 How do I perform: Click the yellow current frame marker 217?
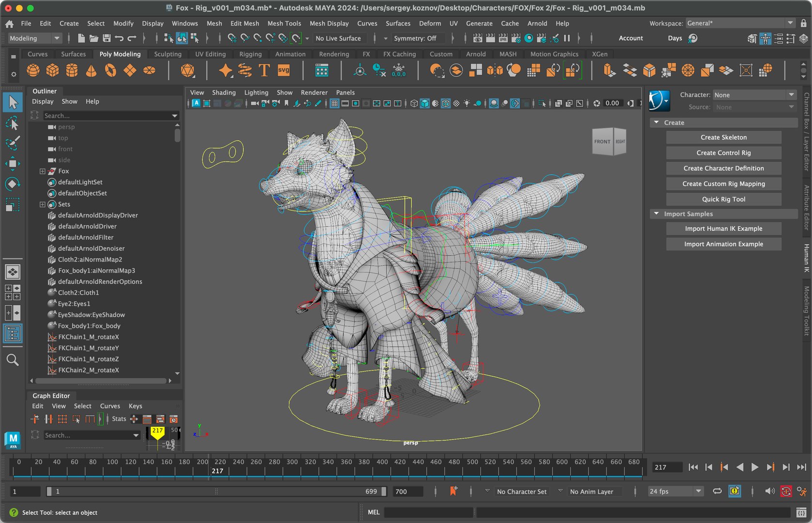point(157,432)
